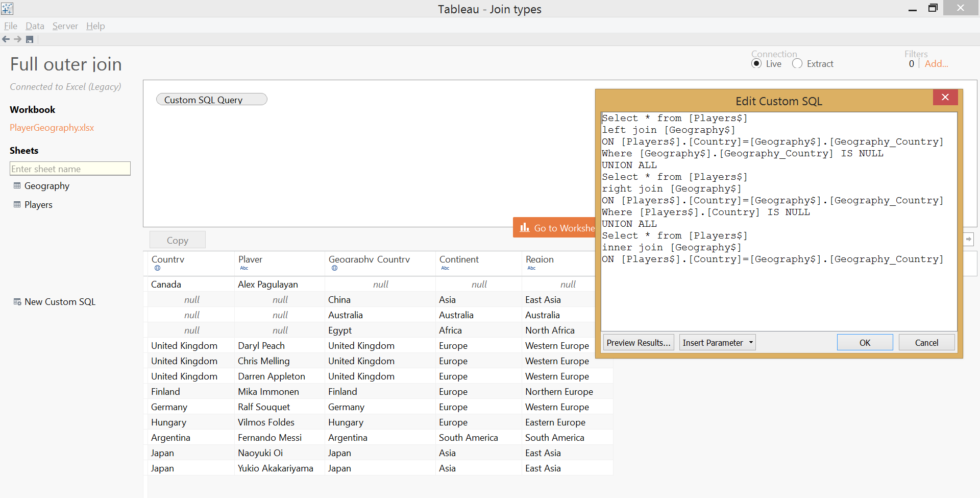Click the filters count value 0

(x=911, y=64)
